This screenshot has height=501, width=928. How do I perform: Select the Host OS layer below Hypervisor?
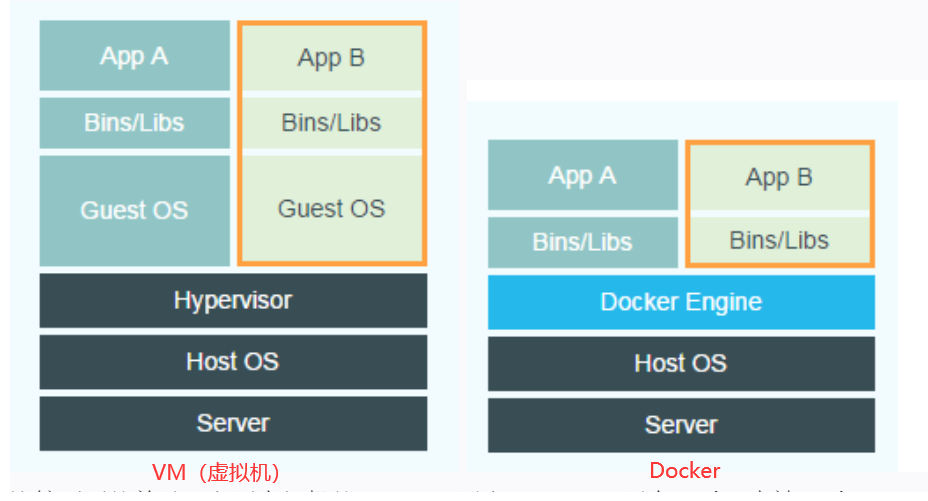pos(233,362)
